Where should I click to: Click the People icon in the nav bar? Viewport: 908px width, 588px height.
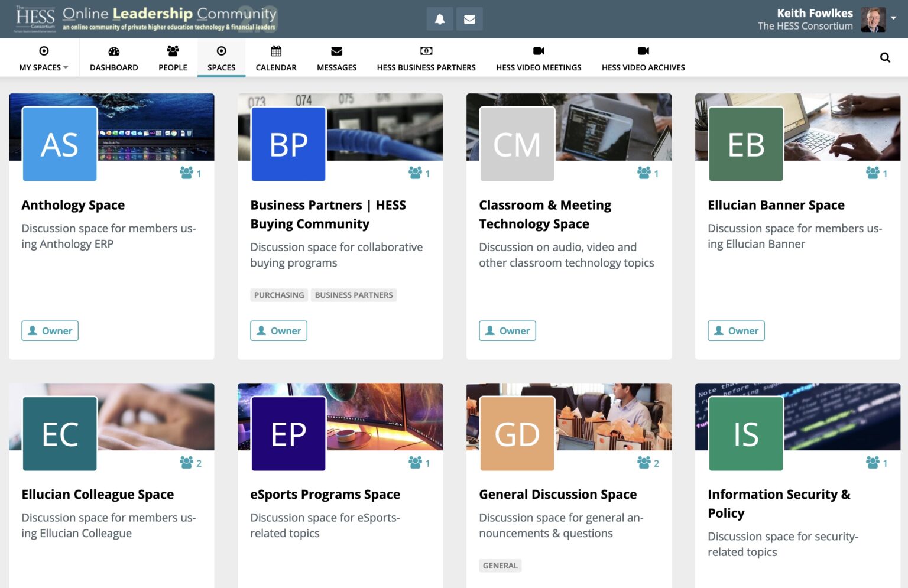coord(172,51)
